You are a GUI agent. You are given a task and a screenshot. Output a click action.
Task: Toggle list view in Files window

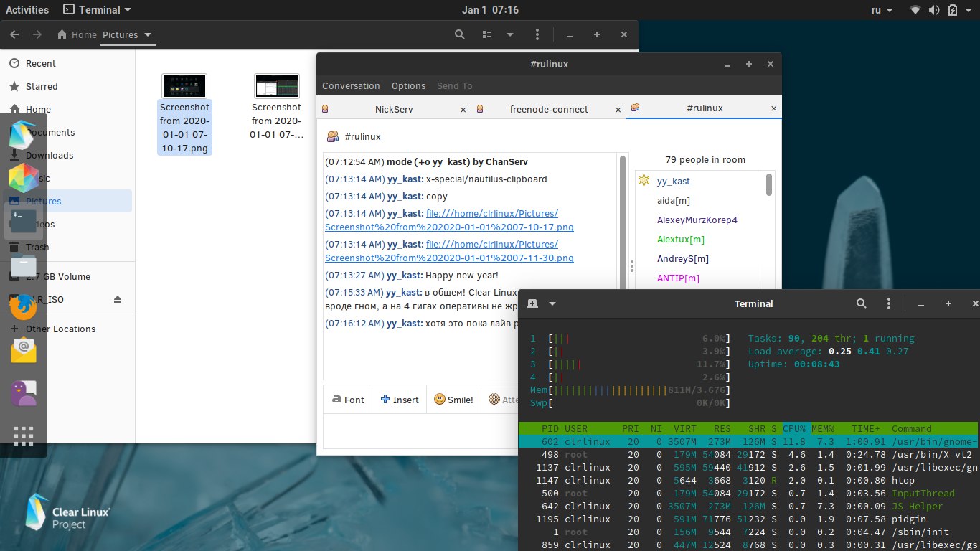[487, 34]
